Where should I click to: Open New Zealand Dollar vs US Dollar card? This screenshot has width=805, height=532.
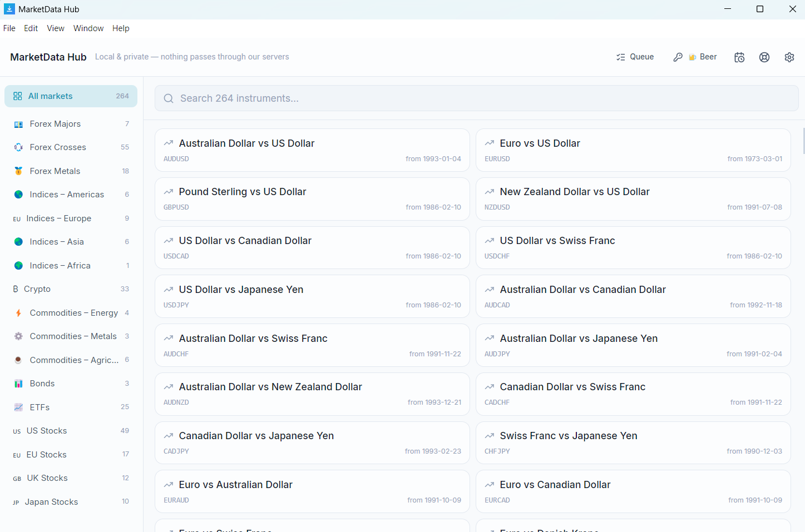click(633, 199)
